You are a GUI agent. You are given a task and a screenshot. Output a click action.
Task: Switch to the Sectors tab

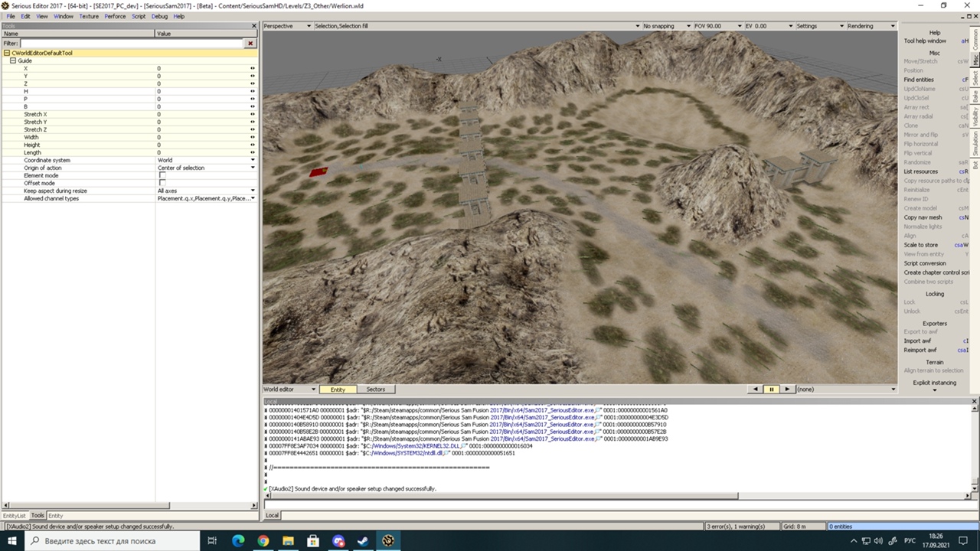[375, 390]
